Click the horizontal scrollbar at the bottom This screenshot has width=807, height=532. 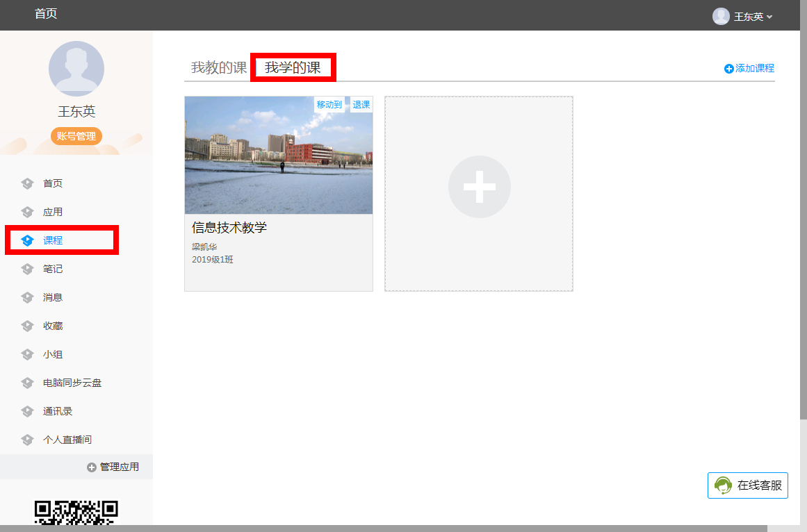384,529
